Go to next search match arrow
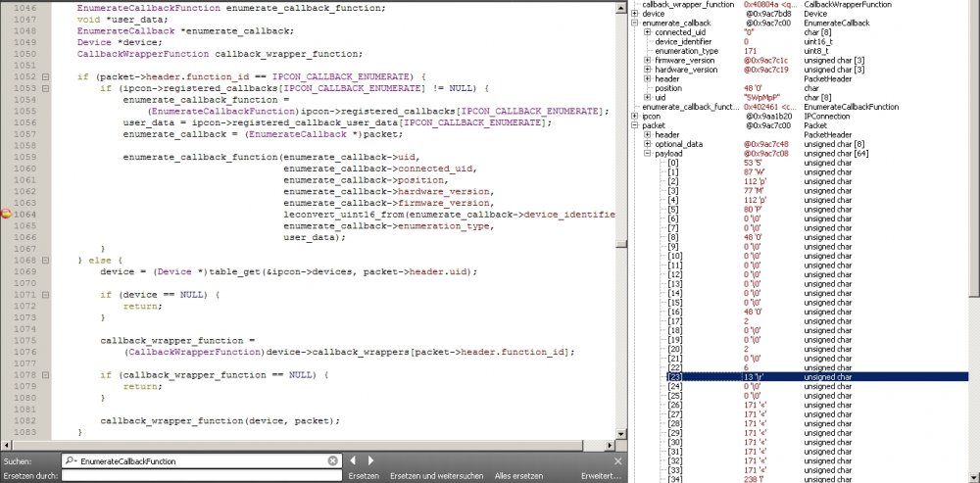The width and height of the screenshot is (980, 483). coord(370,460)
